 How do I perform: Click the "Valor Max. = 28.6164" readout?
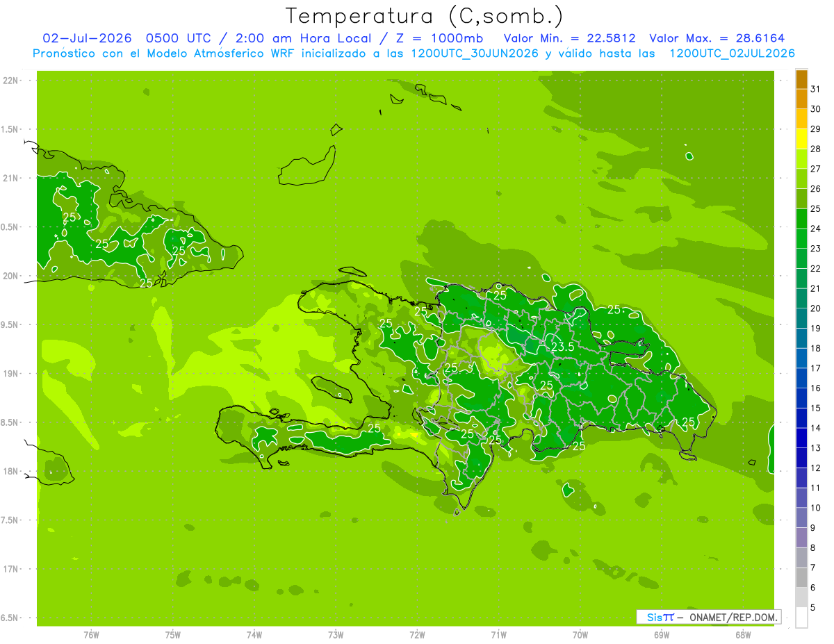point(717,38)
